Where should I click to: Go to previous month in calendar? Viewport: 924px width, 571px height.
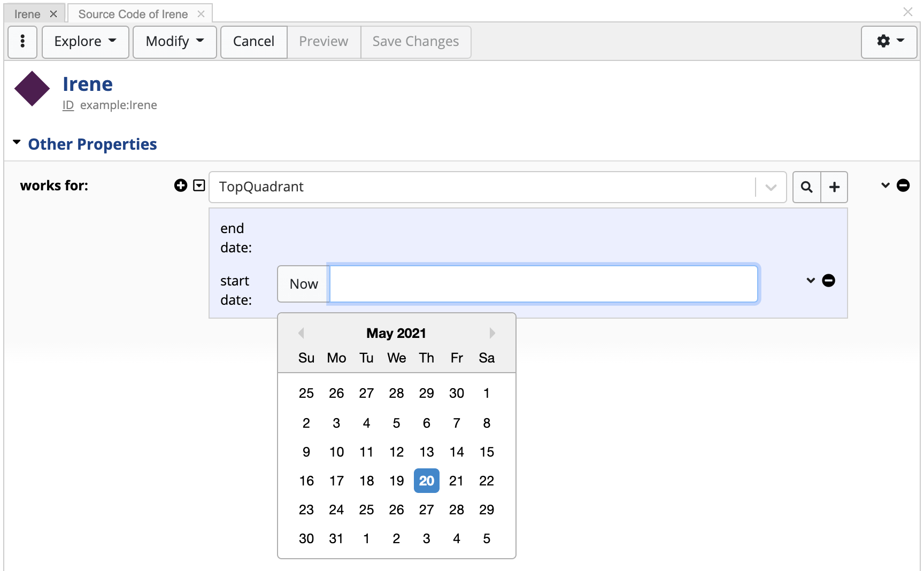pos(301,333)
